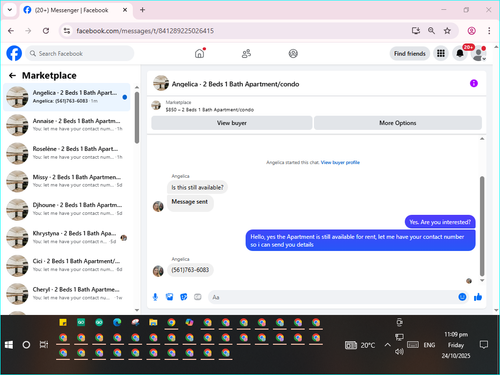The image size is (500, 375).
Task: Open the Djhoune conversation
Action: [67, 209]
